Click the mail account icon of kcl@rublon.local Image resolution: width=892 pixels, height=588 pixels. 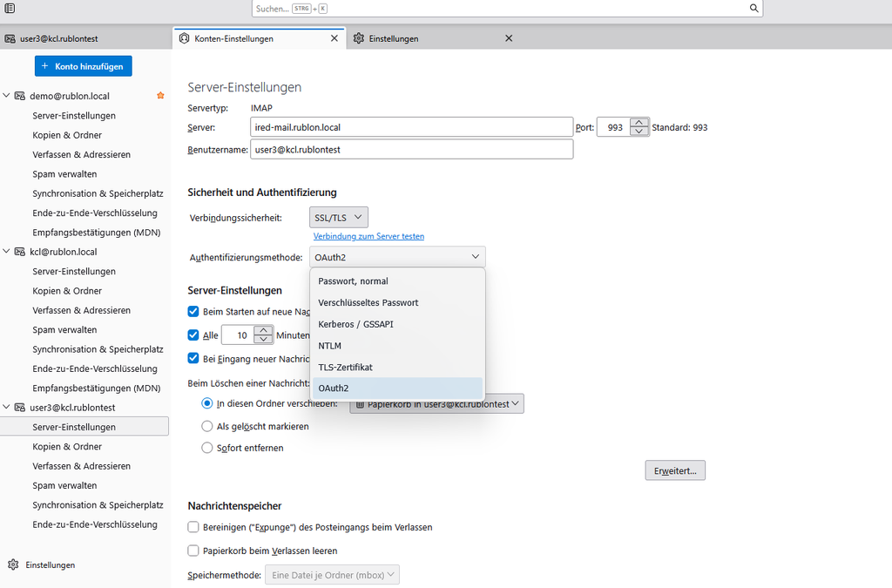click(20, 252)
